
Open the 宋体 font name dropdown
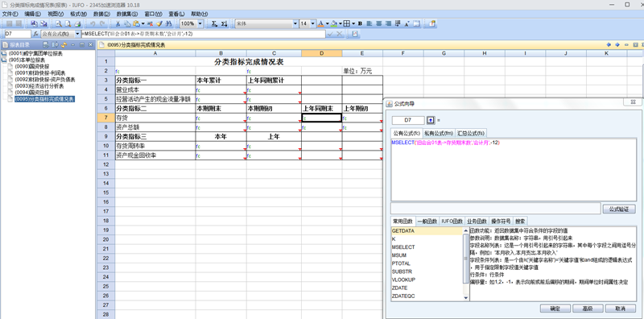coord(295,24)
